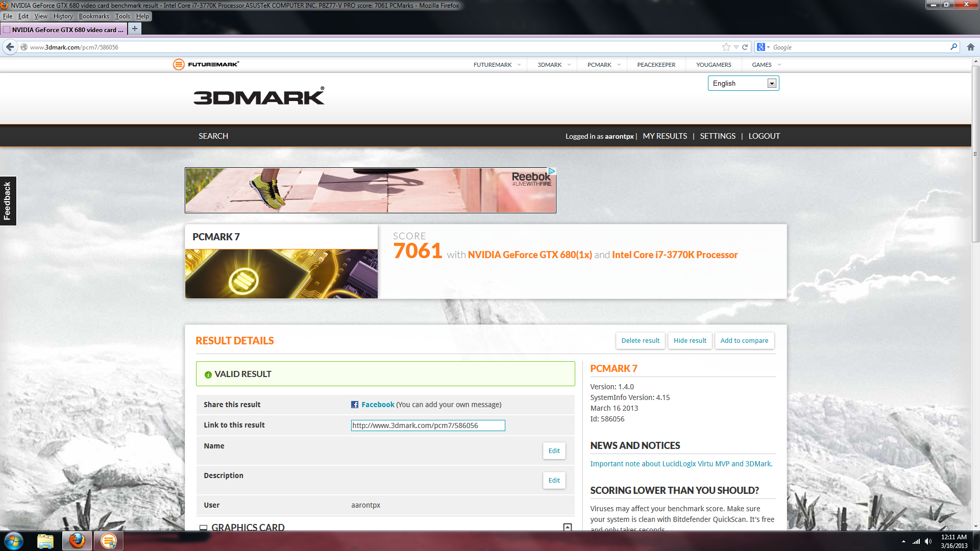This screenshot has width=980, height=551.
Task: Open the URL history dropdown arrow
Action: click(736, 47)
